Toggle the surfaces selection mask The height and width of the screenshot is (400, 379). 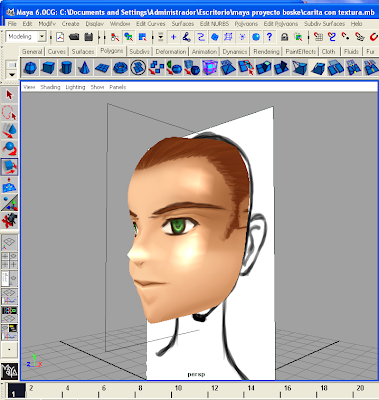point(215,37)
